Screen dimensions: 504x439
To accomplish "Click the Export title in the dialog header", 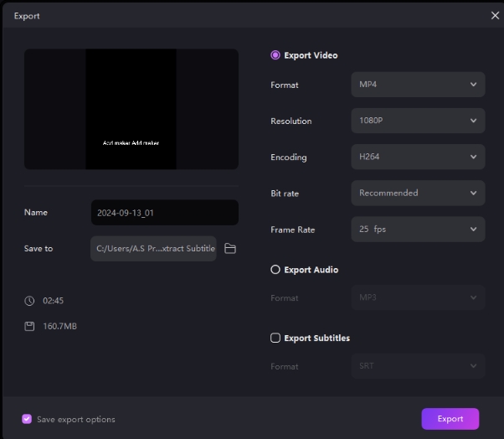I will (27, 16).
